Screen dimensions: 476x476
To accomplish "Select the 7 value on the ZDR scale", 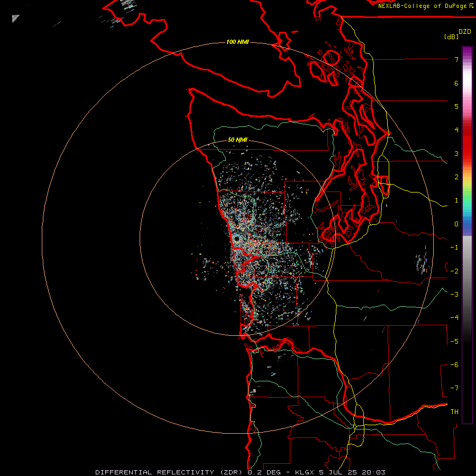I will [x=456, y=59].
